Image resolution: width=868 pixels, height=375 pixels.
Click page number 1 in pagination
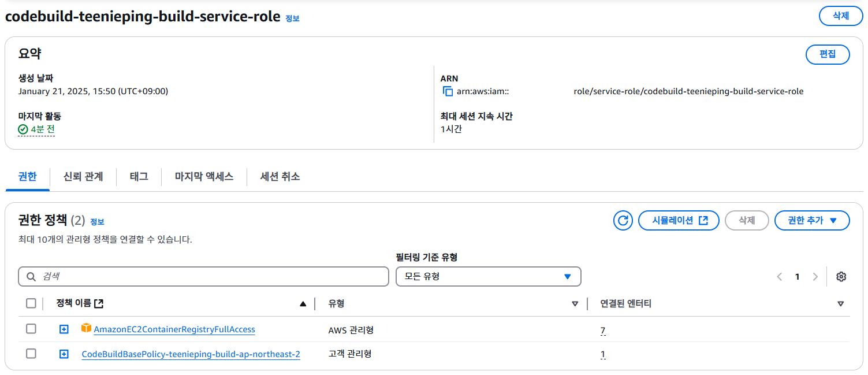[x=798, y=277]
